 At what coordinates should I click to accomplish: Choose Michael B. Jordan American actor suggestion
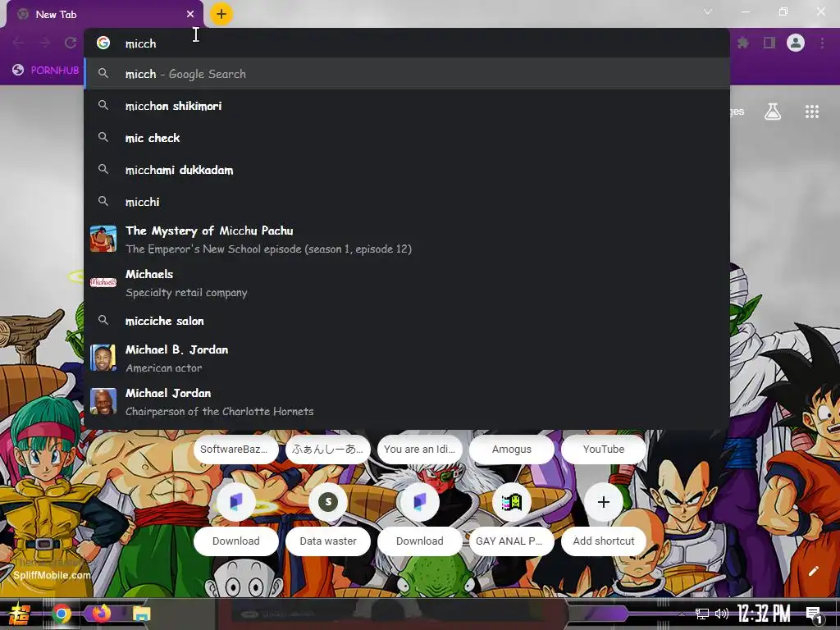point(407,358)
